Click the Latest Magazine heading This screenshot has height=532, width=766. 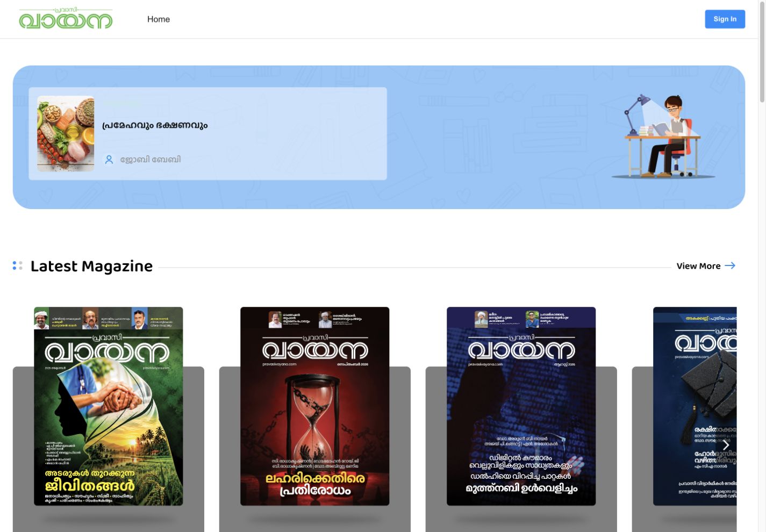(x=91, y=266)
